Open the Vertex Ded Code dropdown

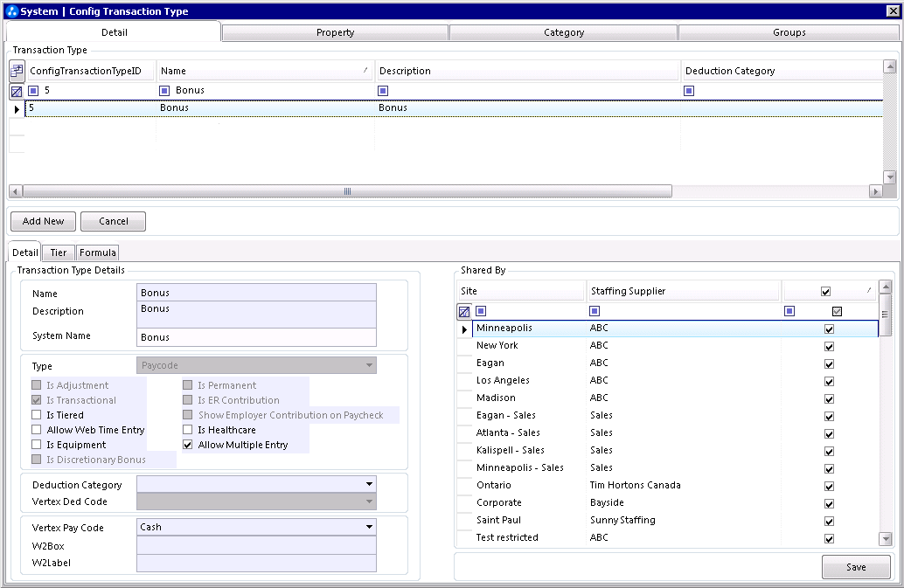click(256, 502)
